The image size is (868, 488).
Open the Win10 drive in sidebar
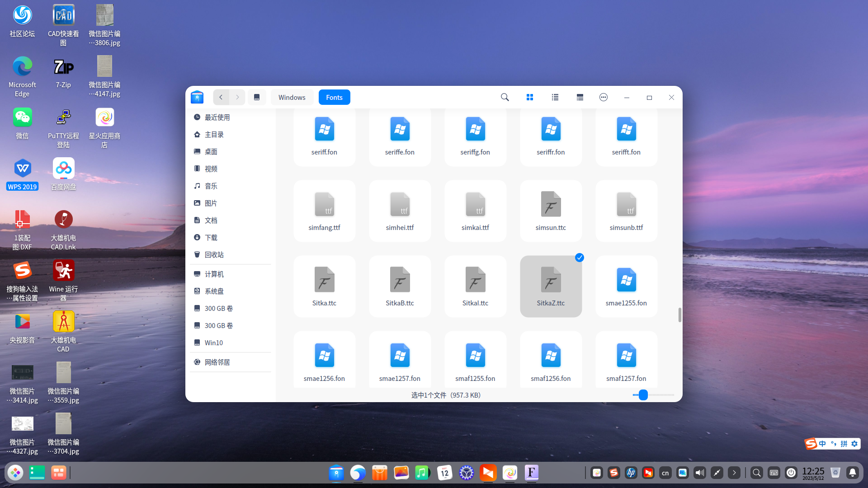213,343
